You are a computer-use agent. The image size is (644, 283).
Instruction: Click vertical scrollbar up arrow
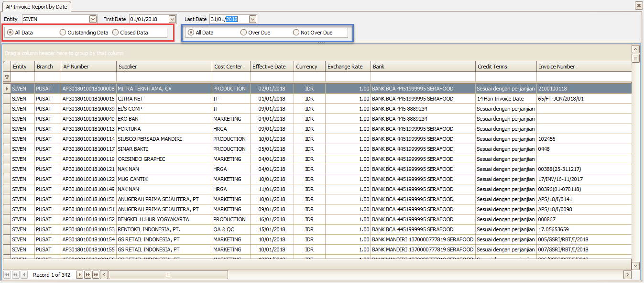tap(635, 49)
